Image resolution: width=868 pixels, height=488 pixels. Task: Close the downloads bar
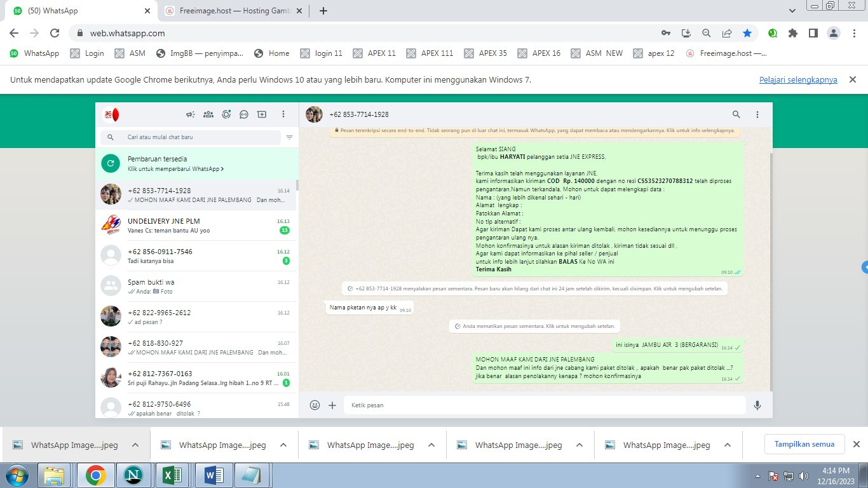pyautogui.click(x=856, y=444)
